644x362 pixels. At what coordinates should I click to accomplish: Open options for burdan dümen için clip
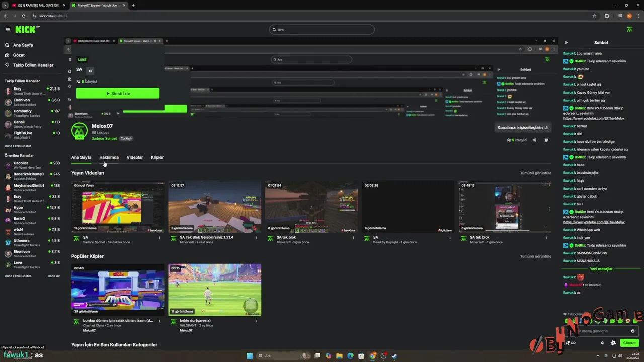(x=160, y=321)
